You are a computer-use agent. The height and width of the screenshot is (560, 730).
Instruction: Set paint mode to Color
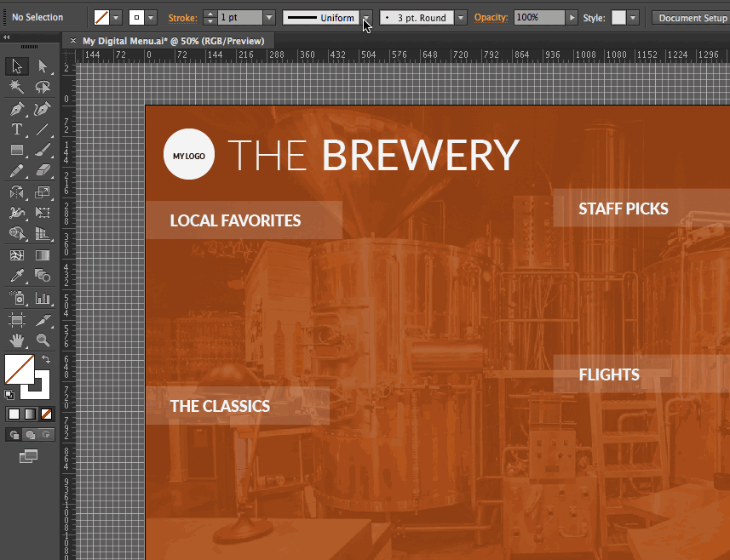[x=14, y=414]
